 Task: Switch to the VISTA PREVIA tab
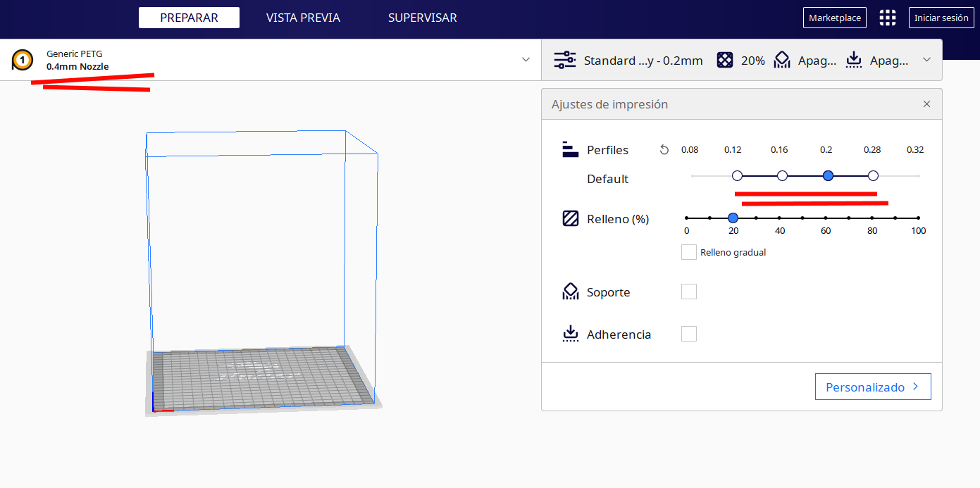pos(303,18)
